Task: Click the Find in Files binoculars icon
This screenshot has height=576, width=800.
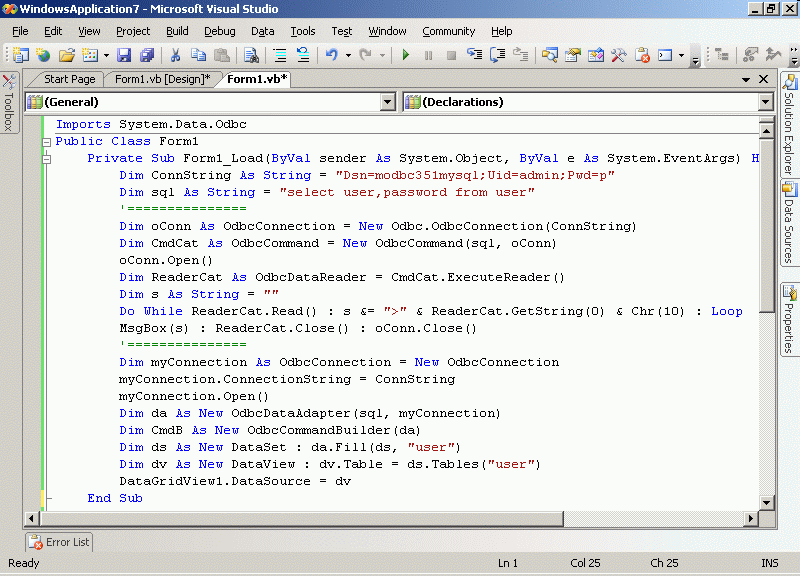Action: (x=250, y=55)
